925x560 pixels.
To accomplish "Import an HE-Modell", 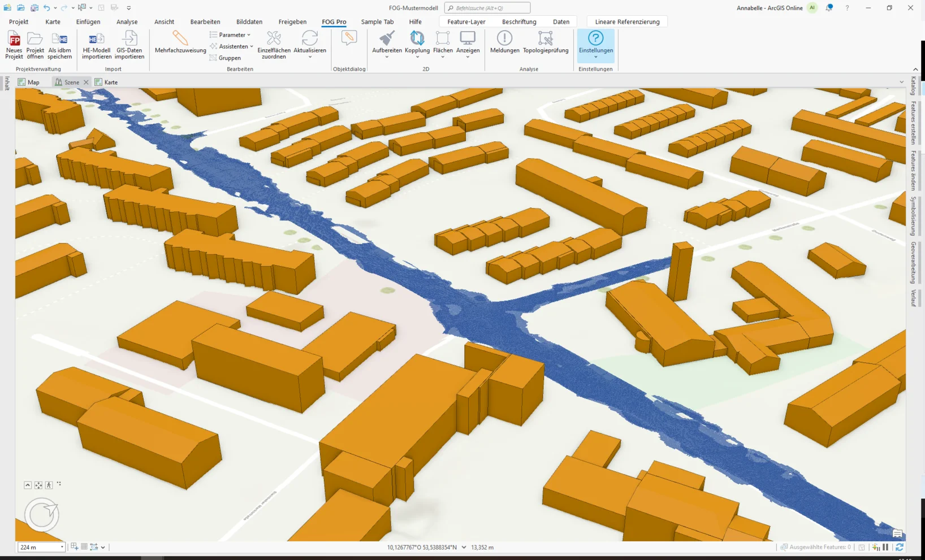I will [96, 45].
